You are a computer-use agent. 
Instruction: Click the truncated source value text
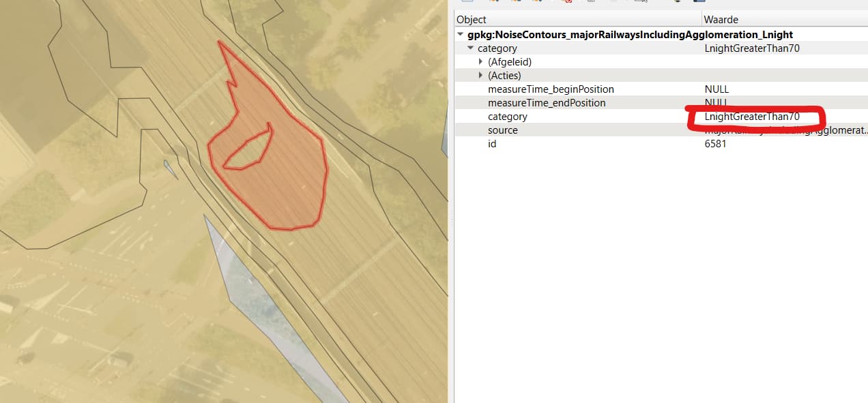[x=786, y=130]
